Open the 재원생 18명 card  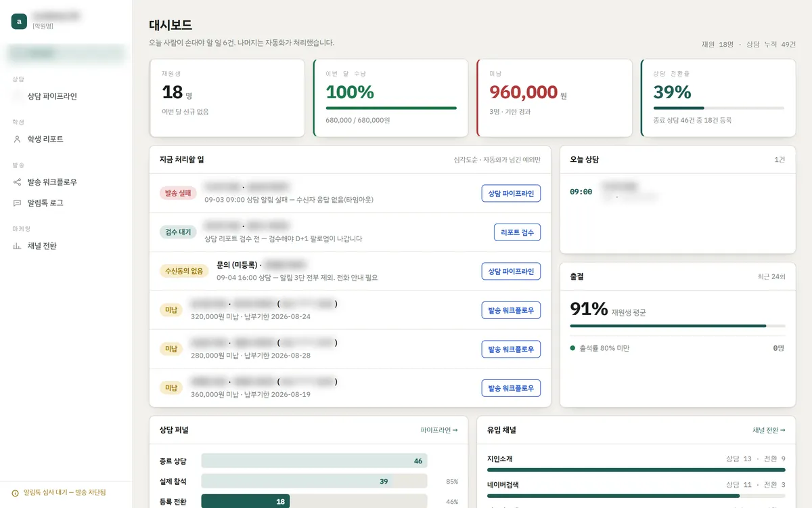pyautogui.click(x=227, y=98)
